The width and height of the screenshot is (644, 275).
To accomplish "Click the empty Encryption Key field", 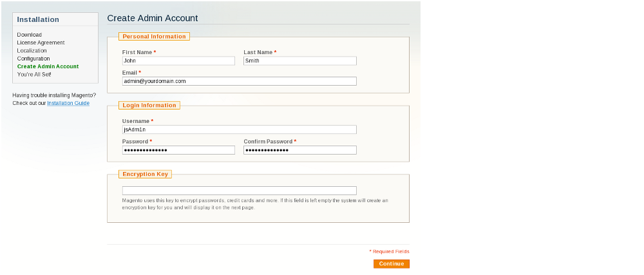I will pyautogui.click(x=240, y=191).
